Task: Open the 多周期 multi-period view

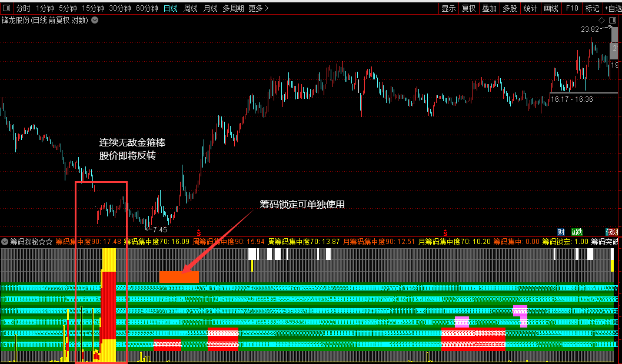Action: tap(233, 8)
